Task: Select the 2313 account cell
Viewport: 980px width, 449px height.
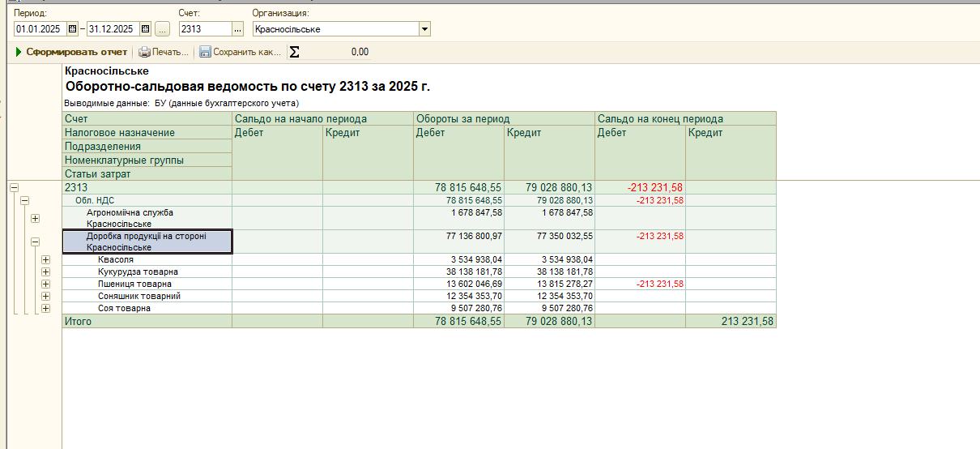Action: [x=147, y=187]
